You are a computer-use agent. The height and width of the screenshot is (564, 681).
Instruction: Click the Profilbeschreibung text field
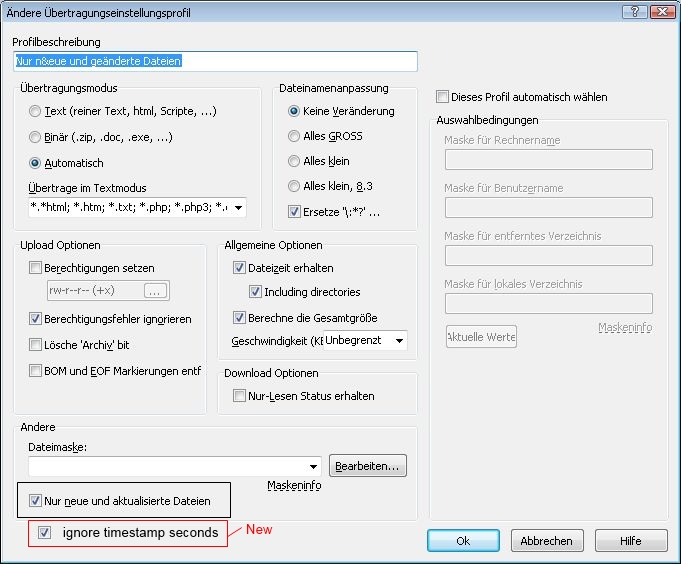(215, 61)
